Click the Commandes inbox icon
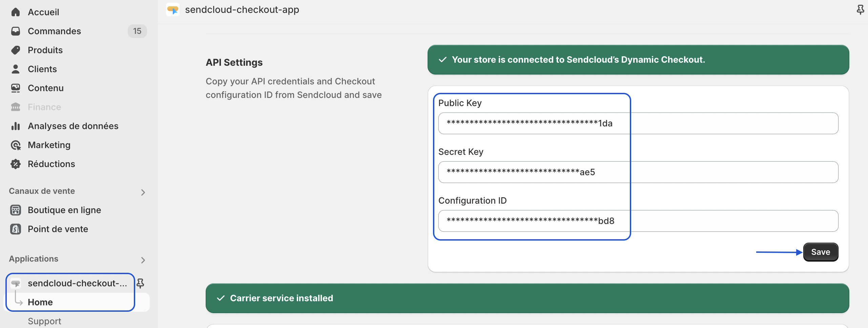The height and width of the screenshot is (328, 868). (x=16, y=31)
